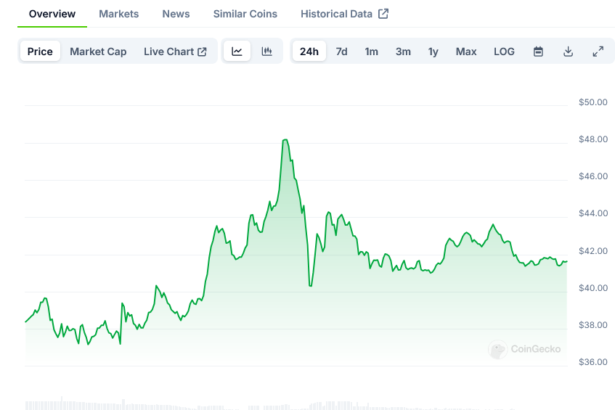Set chart range to 7d
This screenshot has height=410, width=615.
coord(342,51)
